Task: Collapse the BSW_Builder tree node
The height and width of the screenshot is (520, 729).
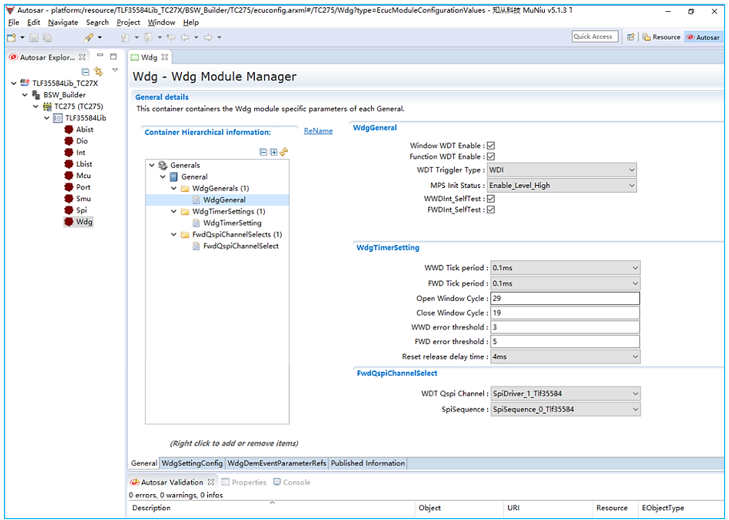Action: pyautogui.click(x=25, y=95)
